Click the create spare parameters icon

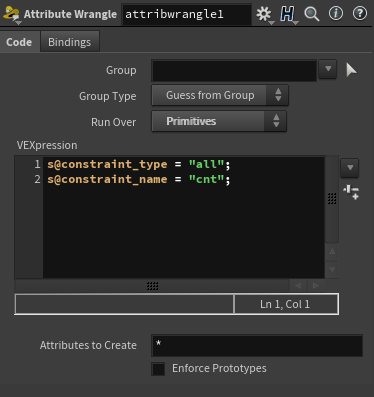tap(351, 192)
